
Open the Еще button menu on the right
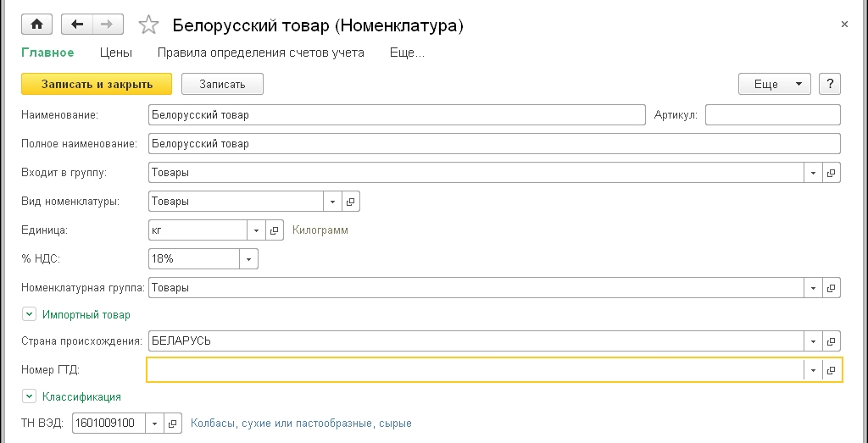[775, 84]
